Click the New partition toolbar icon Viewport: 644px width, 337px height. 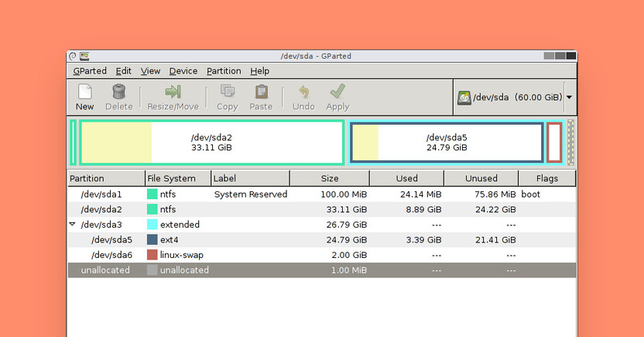[x=84, y=92]
